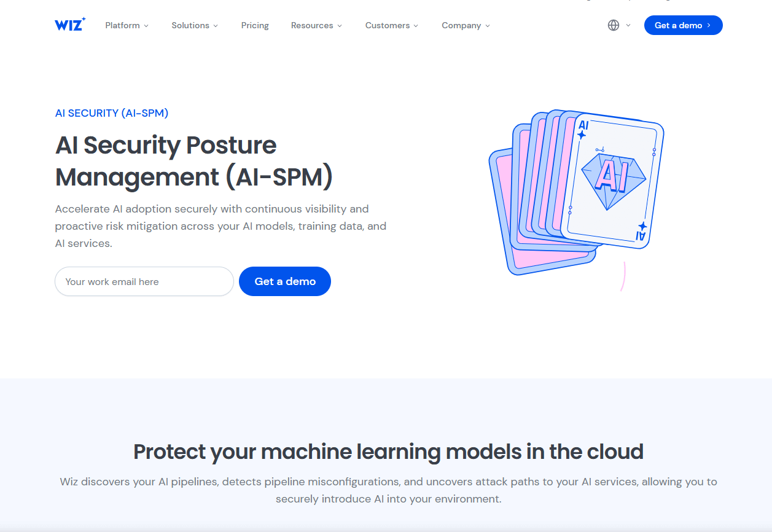Expand the Resources dropdown chevron

pos(340,26)
